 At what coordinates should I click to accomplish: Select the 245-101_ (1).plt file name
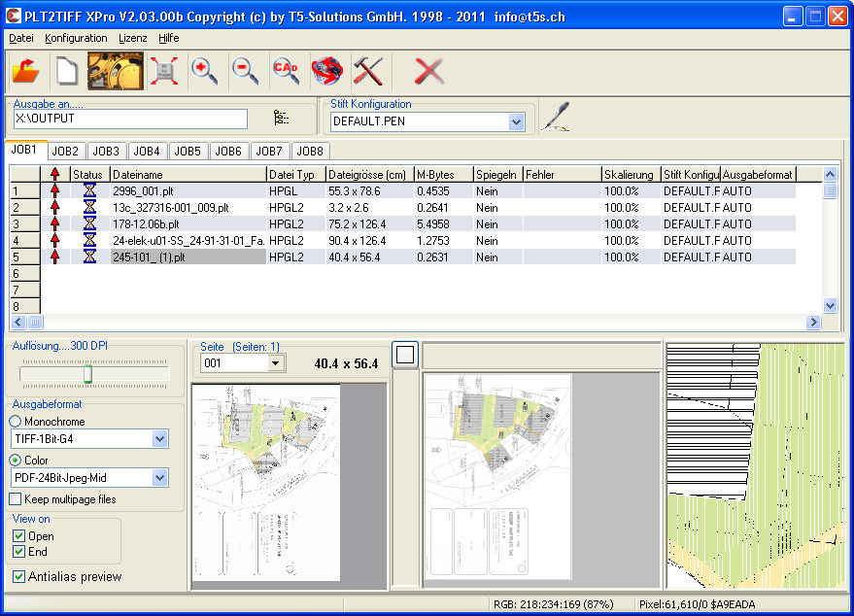click(x=188, y=257)
